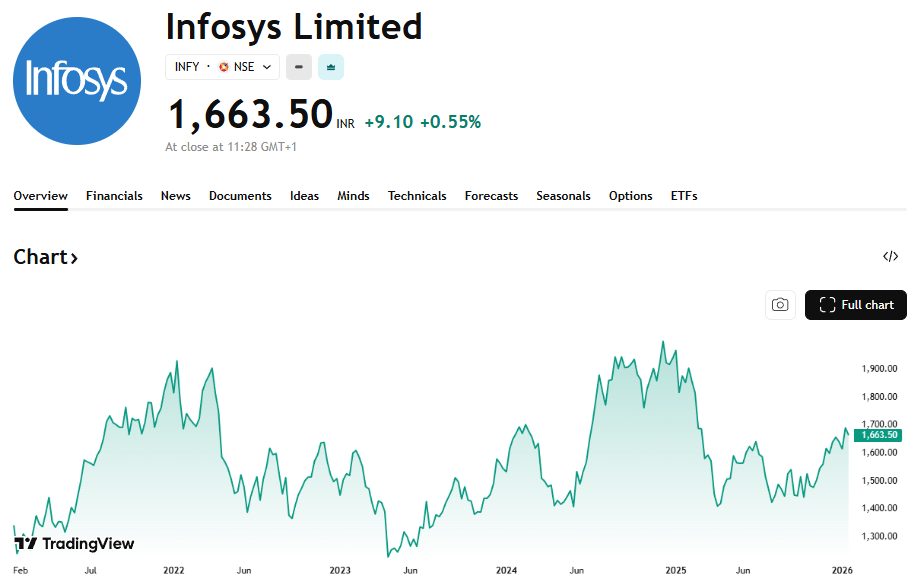The image size is (913, 583).
Task: View the ETFs tab
Action: pos(684,196)
